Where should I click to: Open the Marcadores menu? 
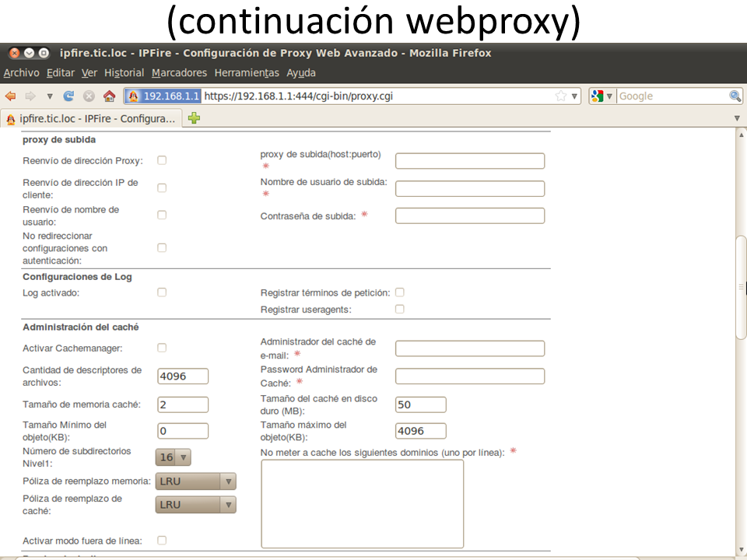pyautogui.click(x=179, y=73)
